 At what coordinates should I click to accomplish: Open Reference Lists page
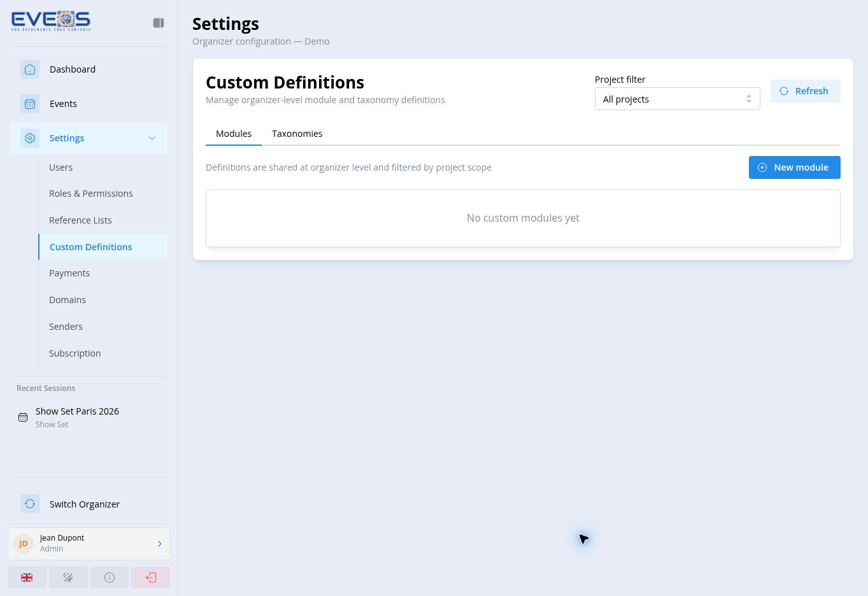(103, 220)
